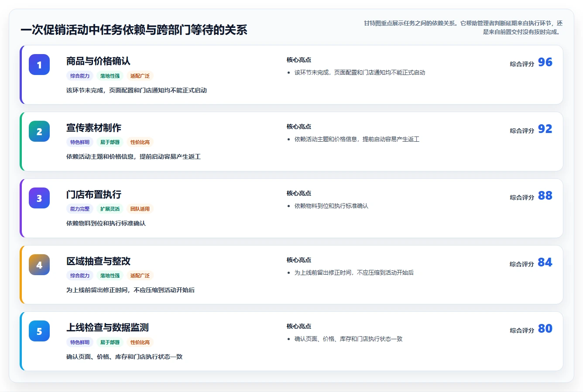Open the 区域抽查与整改 card title
Viewport: 583px width, 392px height.
coord(98,261)
